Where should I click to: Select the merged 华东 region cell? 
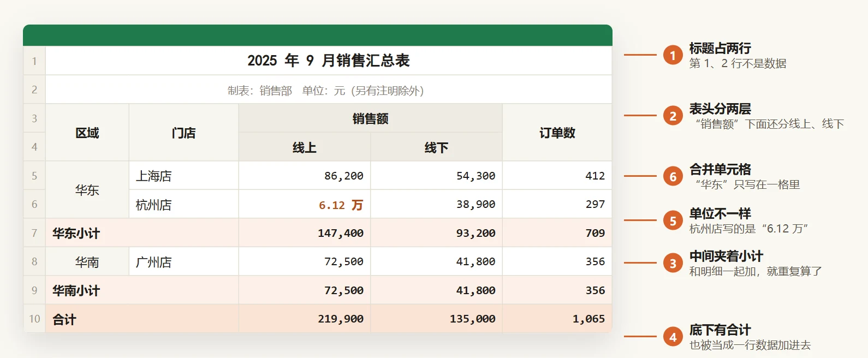87,190
